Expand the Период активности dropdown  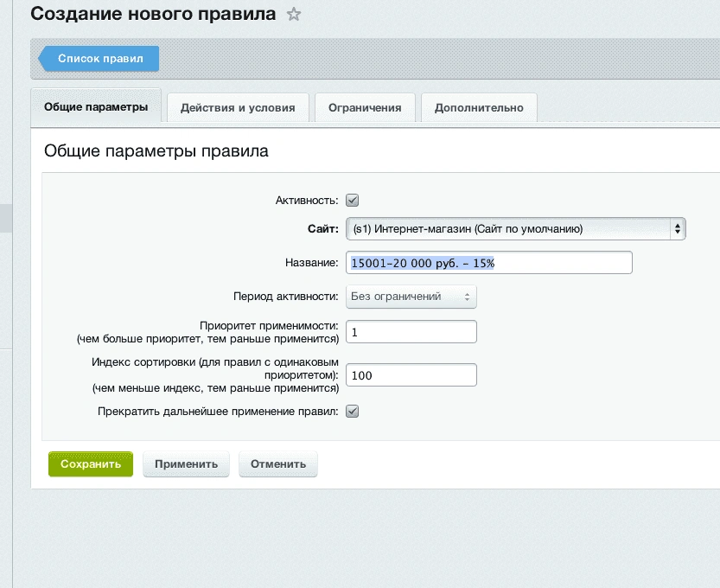point(411,297)
